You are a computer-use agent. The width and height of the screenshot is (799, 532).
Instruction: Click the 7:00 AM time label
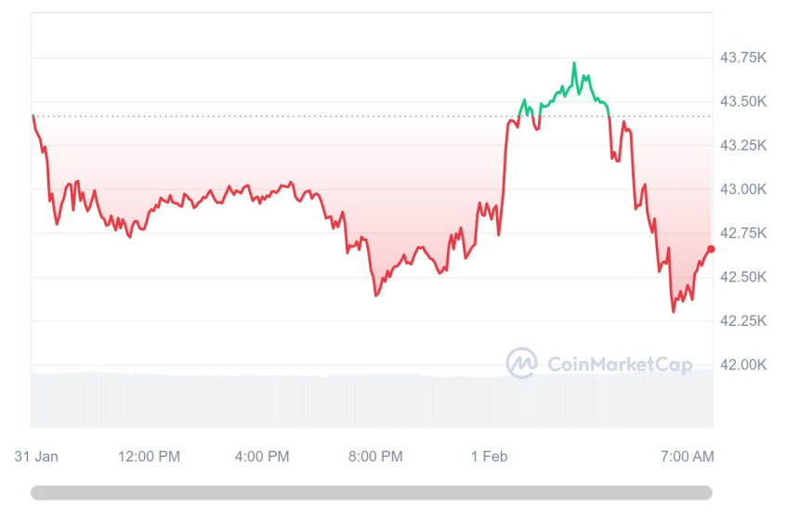pyautogui.click(x=687, y=456)
